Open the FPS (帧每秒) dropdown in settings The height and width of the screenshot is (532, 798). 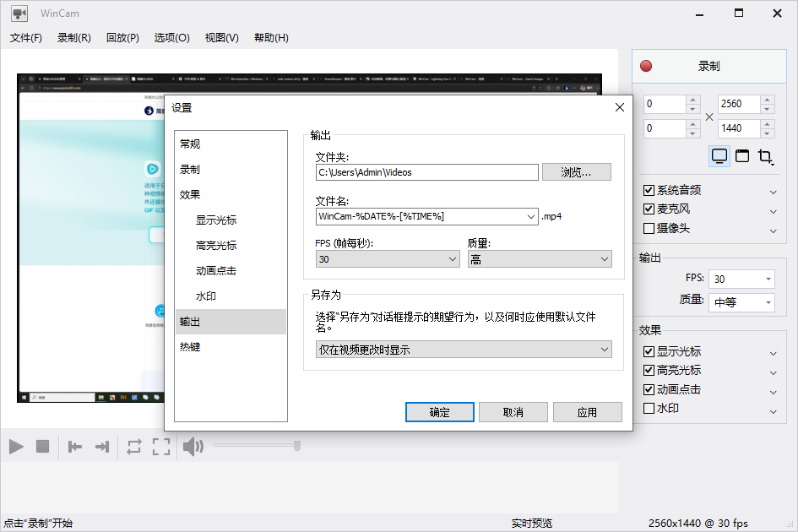click(388, 259)
